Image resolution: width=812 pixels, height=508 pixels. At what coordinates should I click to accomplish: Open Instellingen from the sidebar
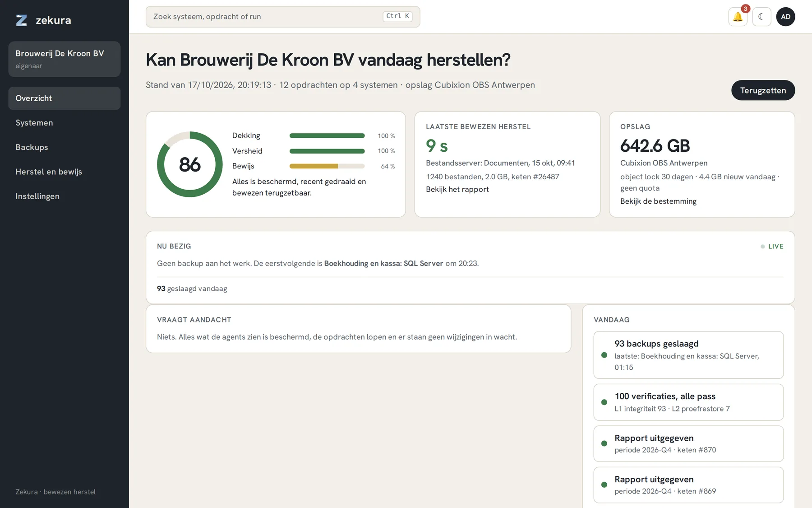tap(65, 196)
